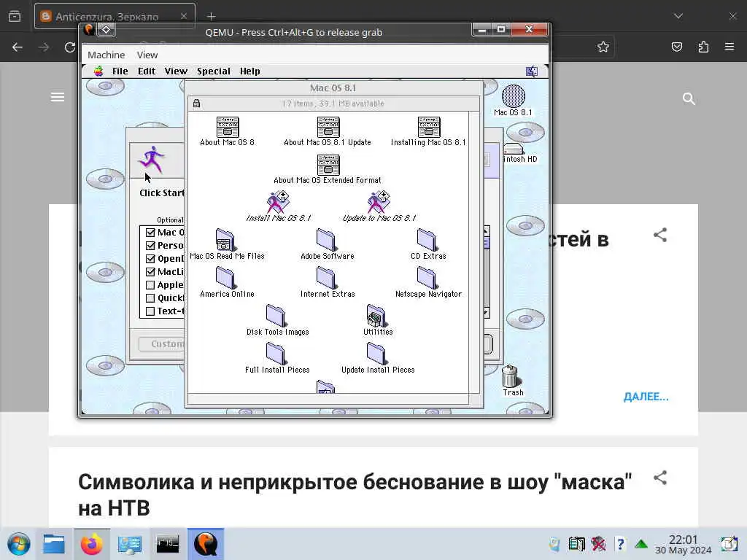Open the About Mac OS 8.1 Update document icon
The image size is (747, 560).
click(x=328, y=127)
